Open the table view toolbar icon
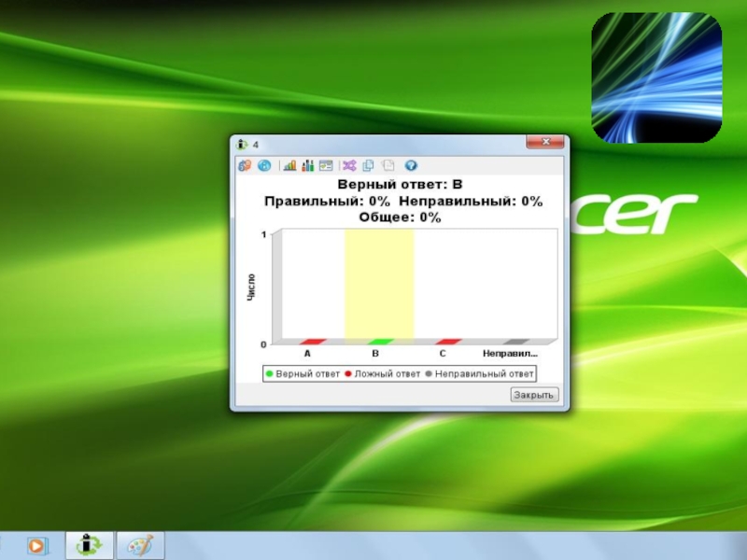 326,165
